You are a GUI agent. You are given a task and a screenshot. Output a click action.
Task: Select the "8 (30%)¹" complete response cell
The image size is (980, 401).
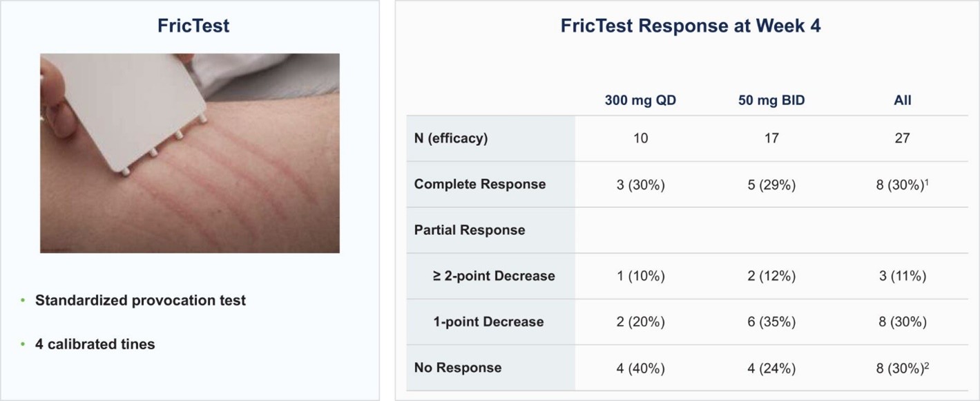[902, 185]
